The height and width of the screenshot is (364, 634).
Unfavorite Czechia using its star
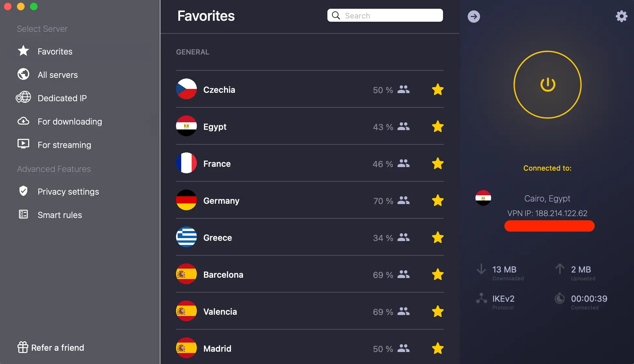tap(437, 90)
